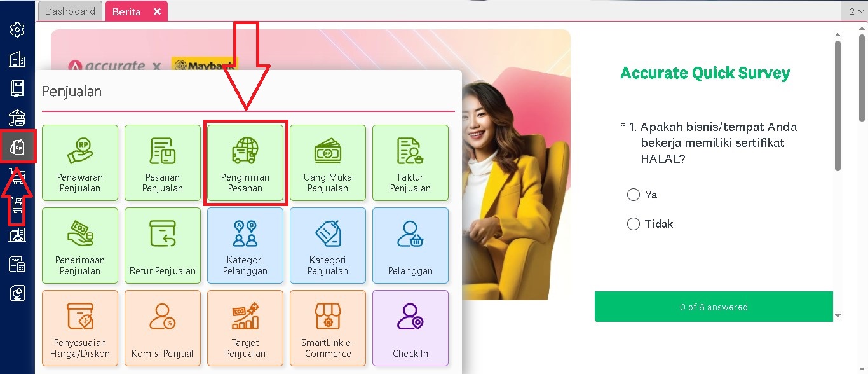Open Target Penjualan tile
868x374 pixels.
point(245,328)
